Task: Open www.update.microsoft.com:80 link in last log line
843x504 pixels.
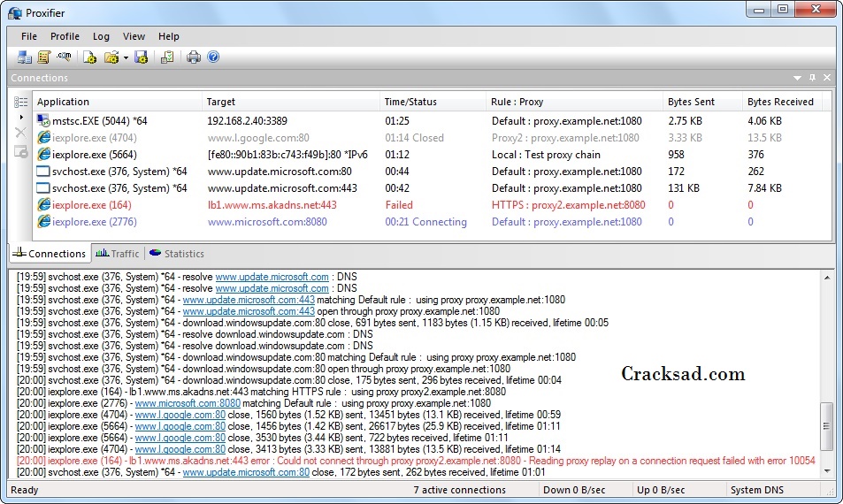Action: [246, 472]
